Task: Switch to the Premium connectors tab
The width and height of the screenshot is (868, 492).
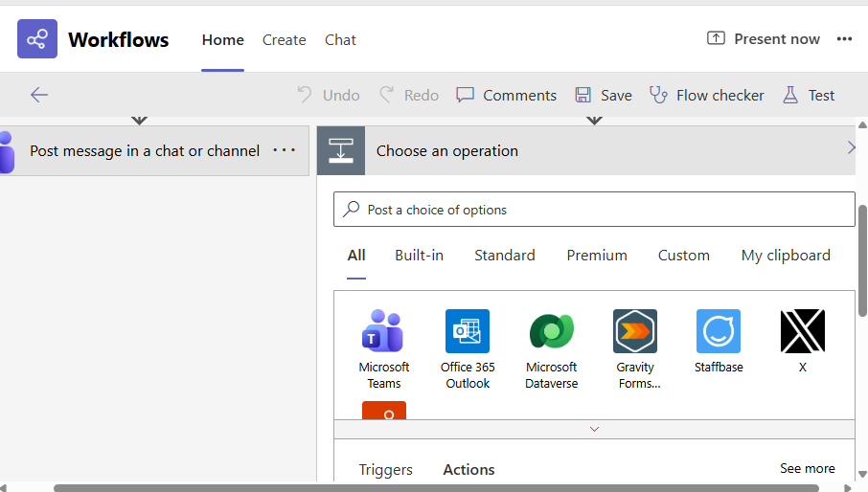Action: (597, 256)
